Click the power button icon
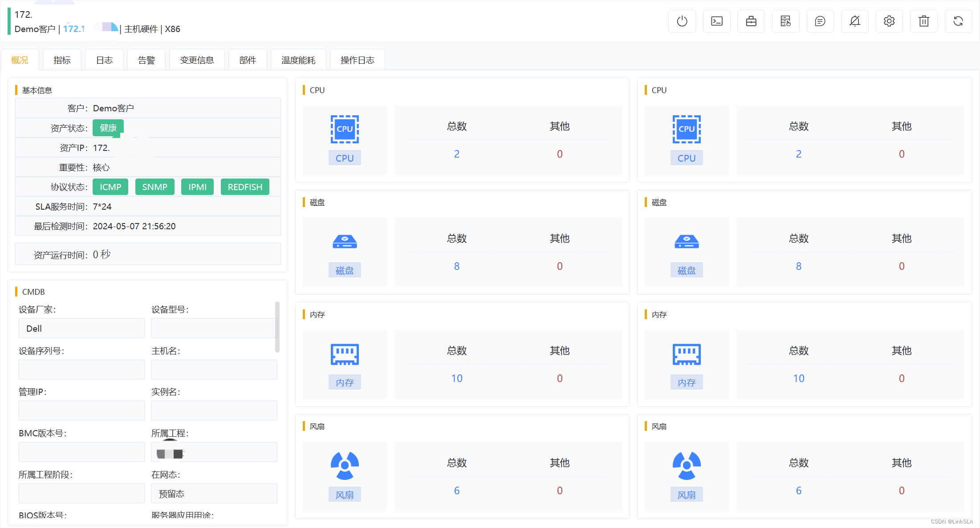The height and width of the screenshot is (528, 980). click(682, 21)
